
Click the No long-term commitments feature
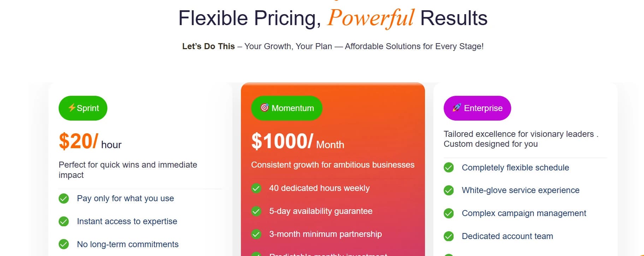[128, 244]
